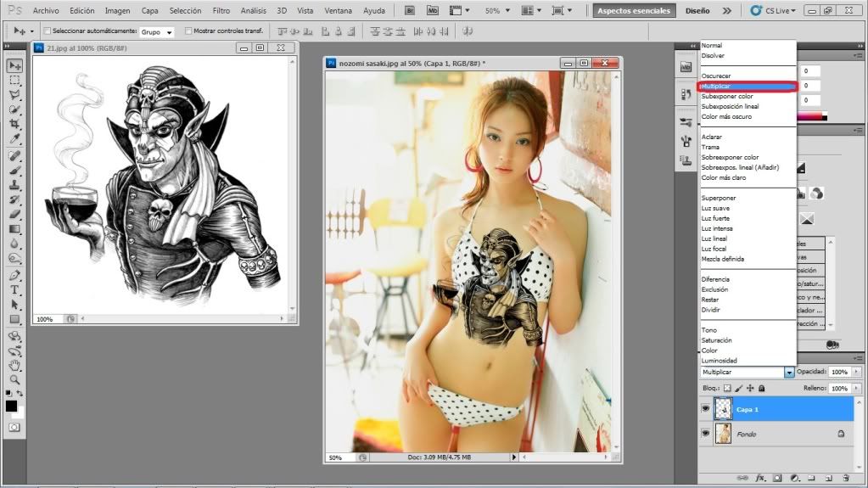Hide the Fondo layer
Image resolution: width=868 pixels, height=488 pixels.
705,434
